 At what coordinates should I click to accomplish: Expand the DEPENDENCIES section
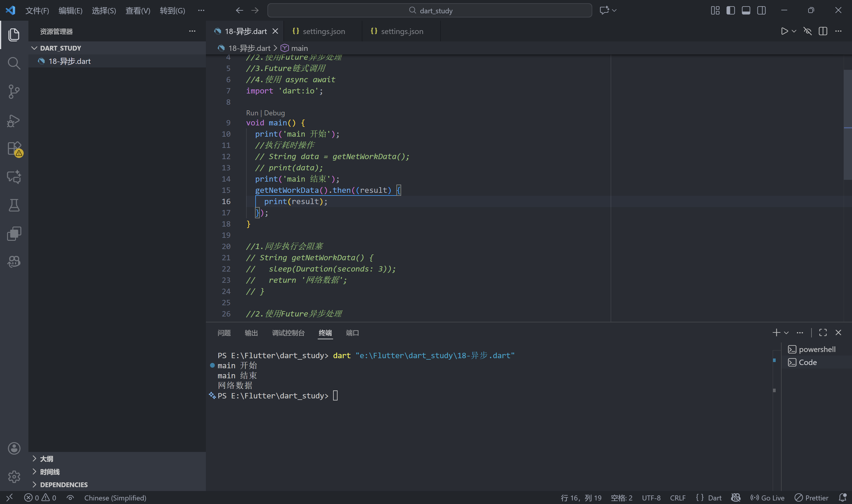coord(64,485)
